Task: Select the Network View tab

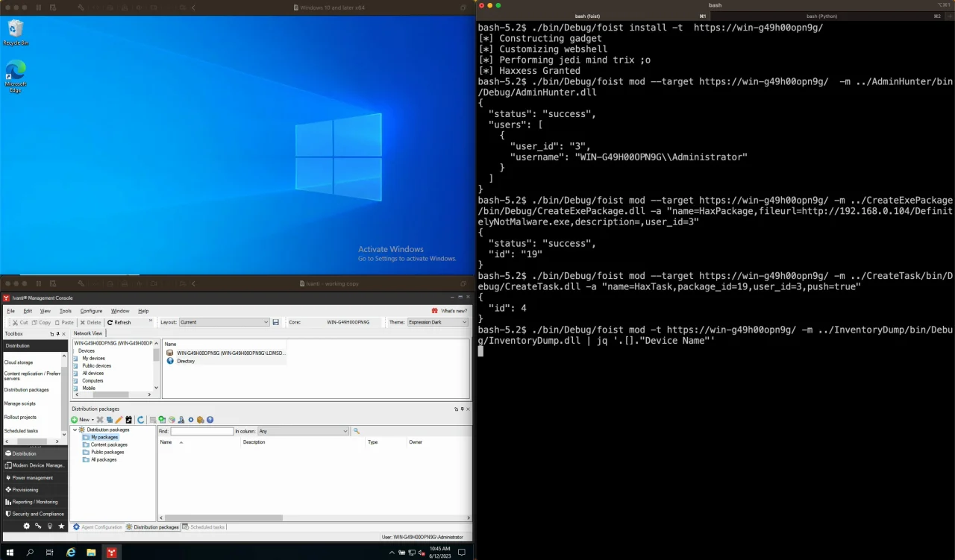Action: pyautogui.click(x=88, y=333)
